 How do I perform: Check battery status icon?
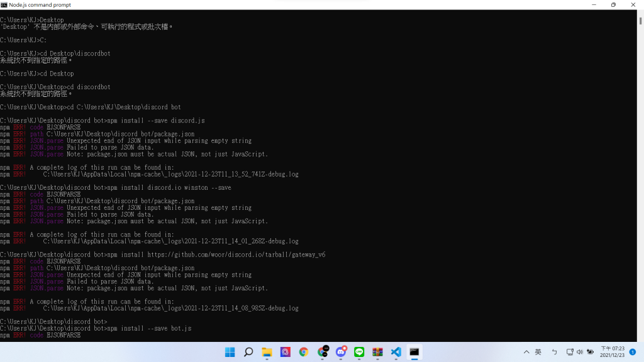tap(590, 352)
